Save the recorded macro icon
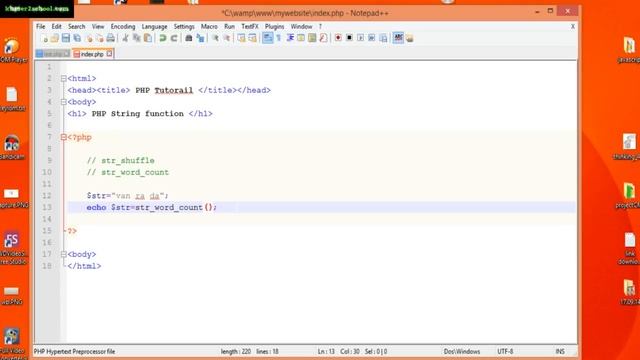640x360 pixels. click(x=383, y=38)
